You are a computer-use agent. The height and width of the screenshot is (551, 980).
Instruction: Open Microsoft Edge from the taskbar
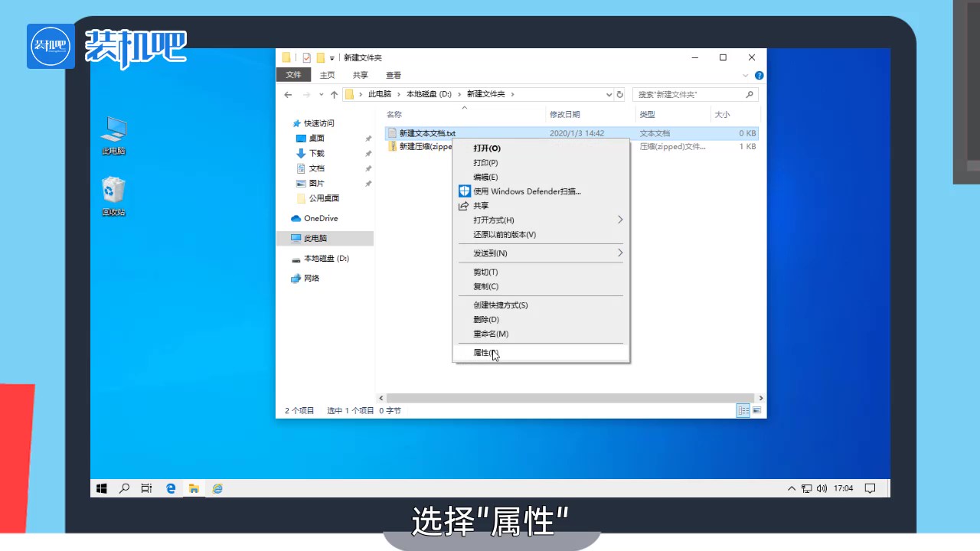(x=170, y=487)
